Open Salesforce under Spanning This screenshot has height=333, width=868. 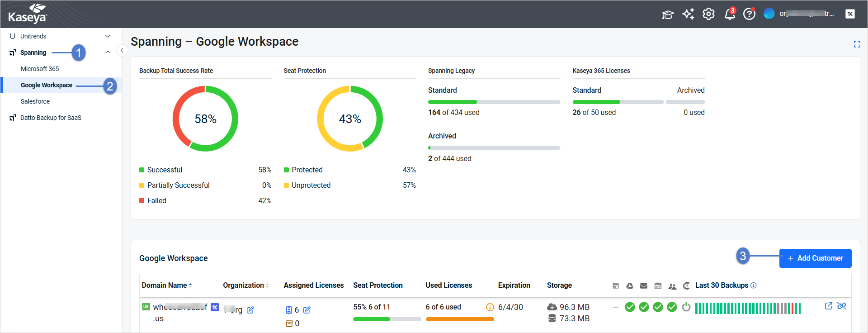[35, 101]
